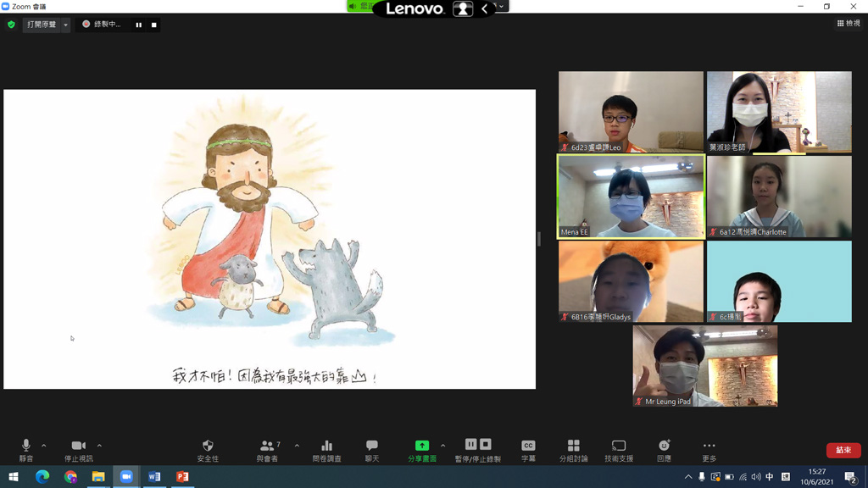Viewport: 868px width, 488px height.
Task: Open dropdown arrow next to 打開原聲
Action: (x=65, y=25)
